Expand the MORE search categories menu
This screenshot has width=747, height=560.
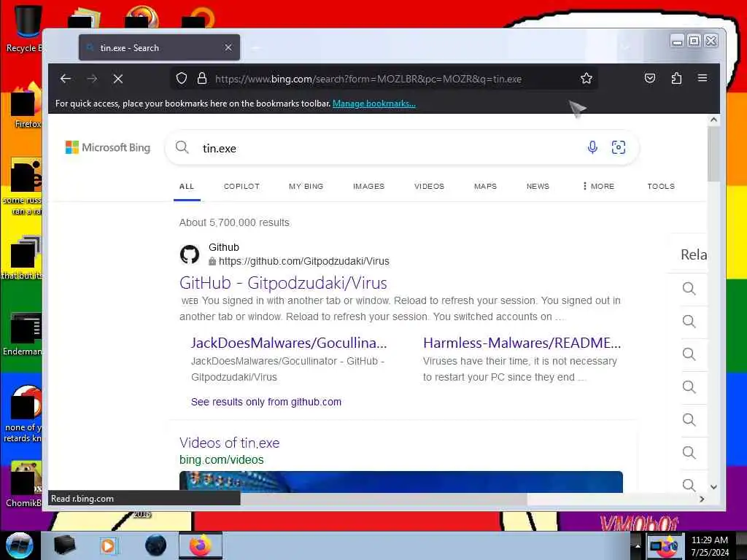(599, 186)
